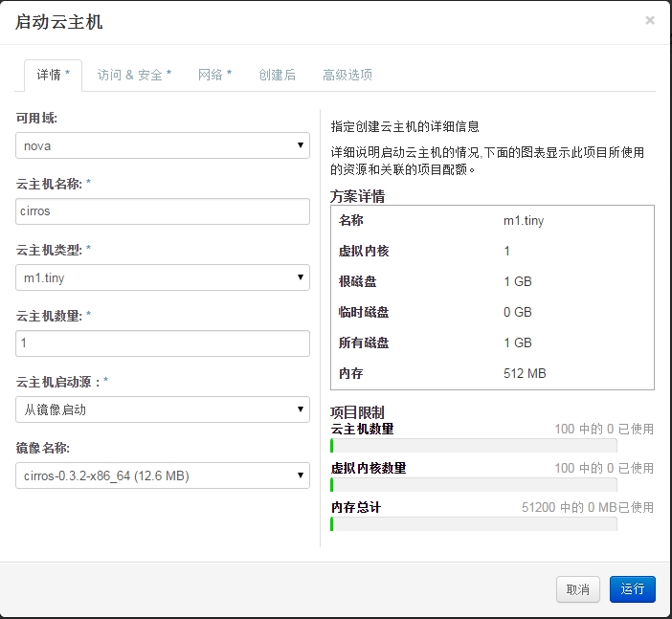Click the 项目限制 heading
The height and width of the screenshot is (619, 672).
coord(357,412)
